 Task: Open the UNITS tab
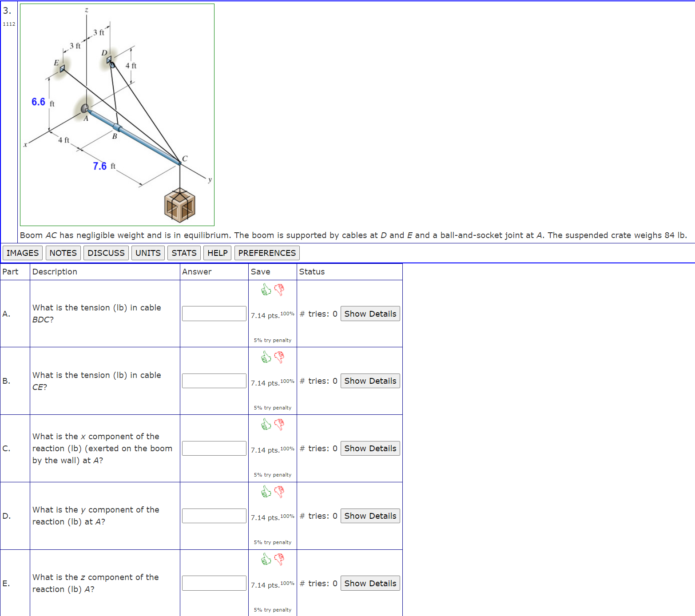pyautogui.click(x=148, y=253)
